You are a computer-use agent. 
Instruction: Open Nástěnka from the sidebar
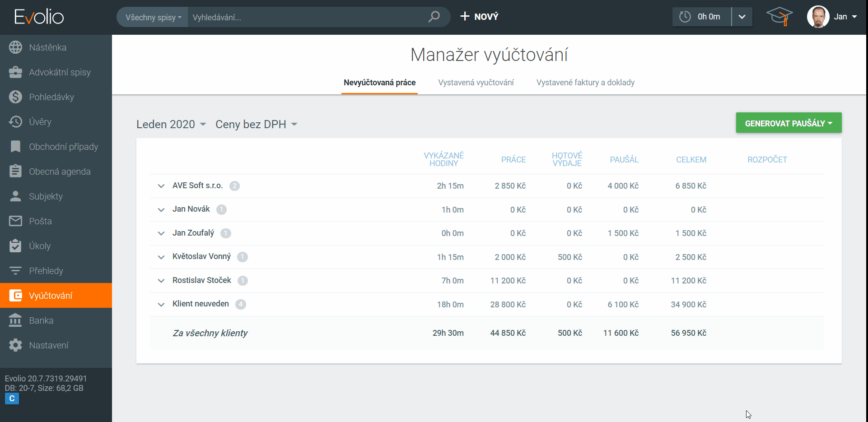[x=47, y=47]
